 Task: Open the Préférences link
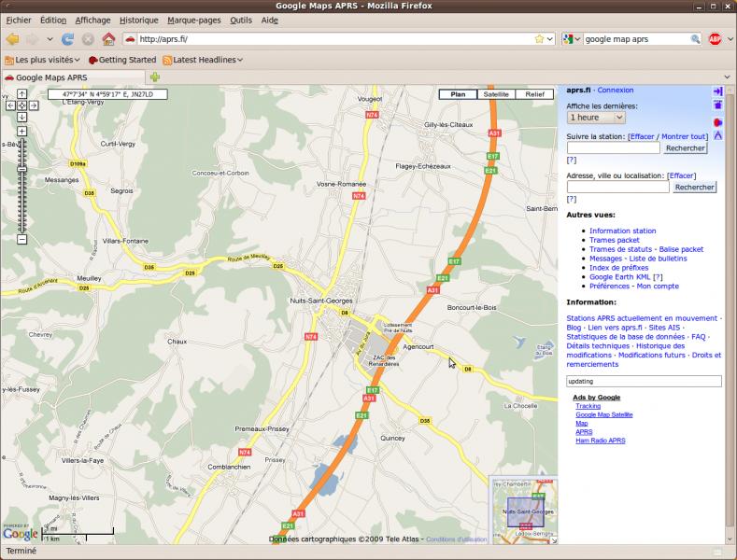click(x=609, y=287)
